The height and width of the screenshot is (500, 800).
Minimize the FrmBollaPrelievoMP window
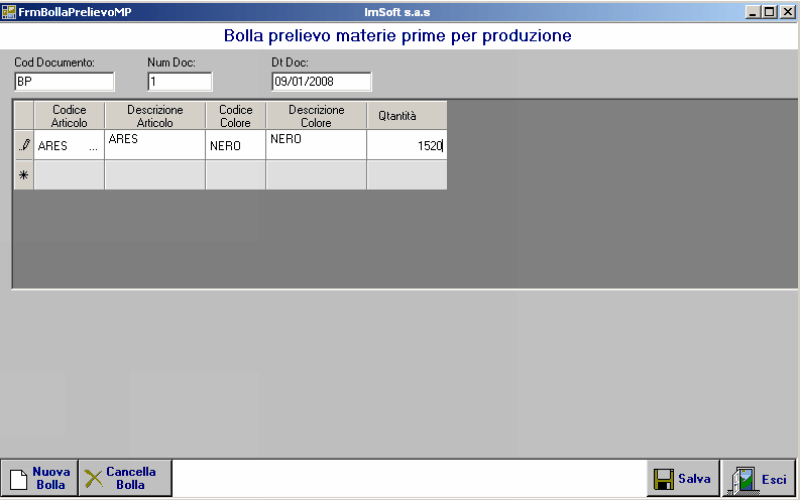coord(753,12)
